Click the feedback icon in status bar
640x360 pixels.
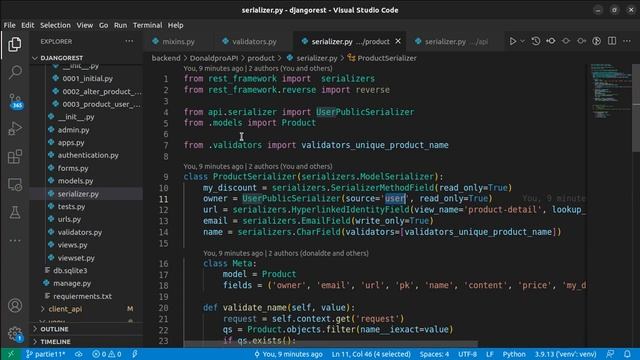tap(610, 354)
